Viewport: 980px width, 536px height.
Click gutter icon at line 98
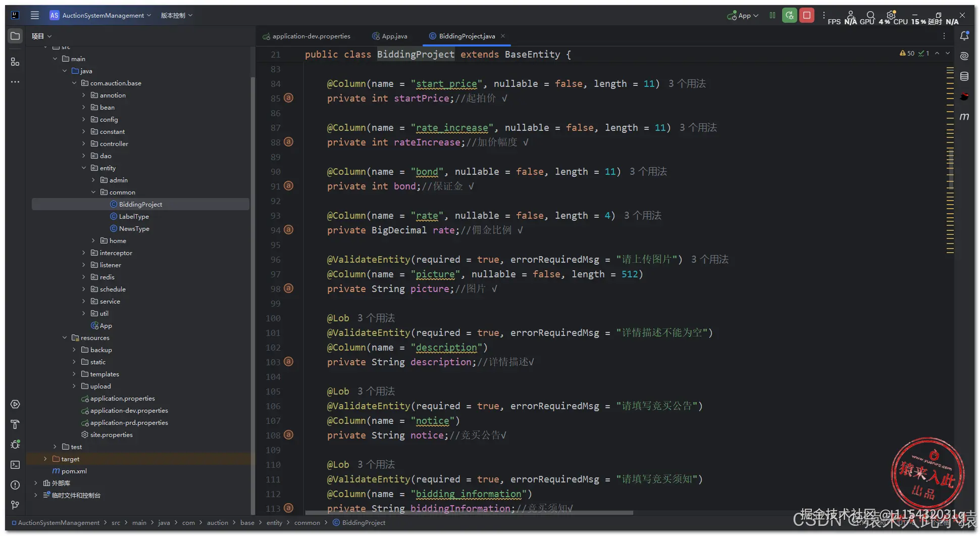(288, 288)
